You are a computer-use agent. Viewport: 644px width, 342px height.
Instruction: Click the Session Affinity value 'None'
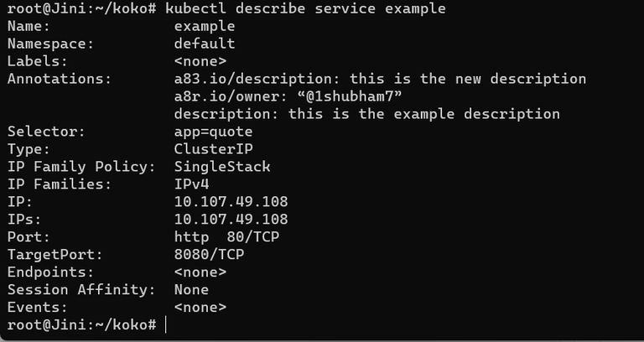[191, 290]
